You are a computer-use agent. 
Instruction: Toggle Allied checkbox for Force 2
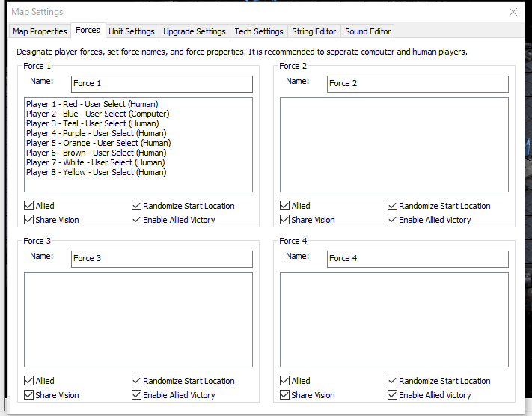point(284,206)
